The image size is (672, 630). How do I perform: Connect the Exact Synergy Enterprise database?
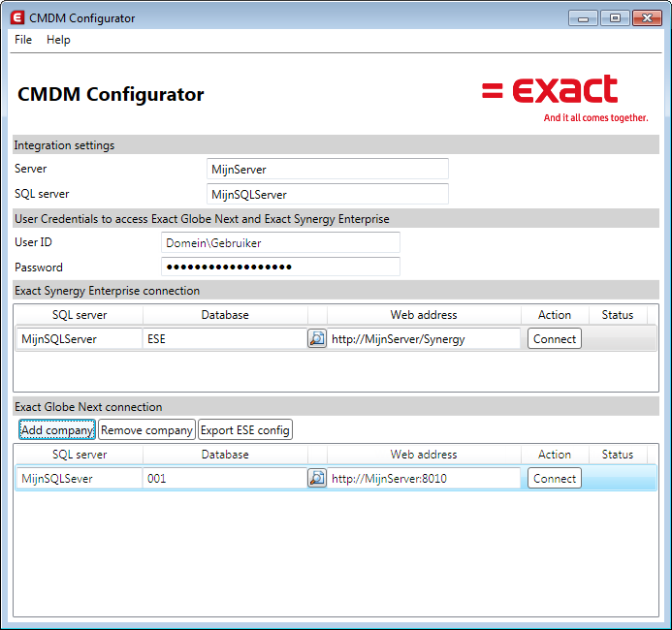pyautogui.click(x=555, y=339)
